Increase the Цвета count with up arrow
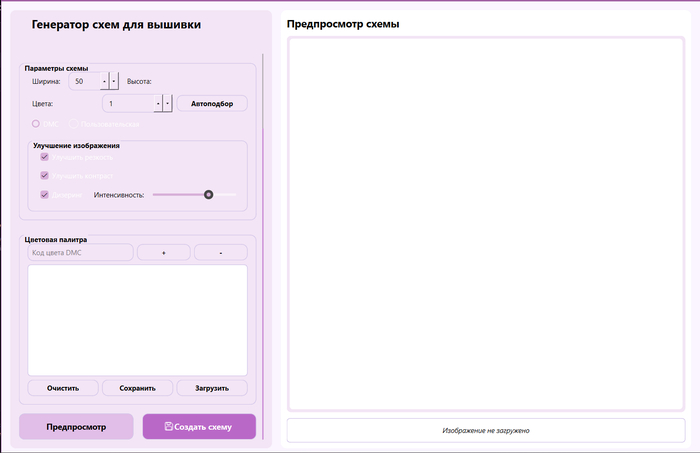 point(158,103)
